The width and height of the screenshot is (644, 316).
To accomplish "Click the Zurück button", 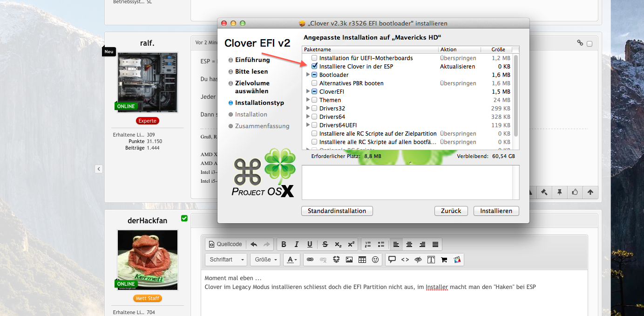I will pos(451,211).
